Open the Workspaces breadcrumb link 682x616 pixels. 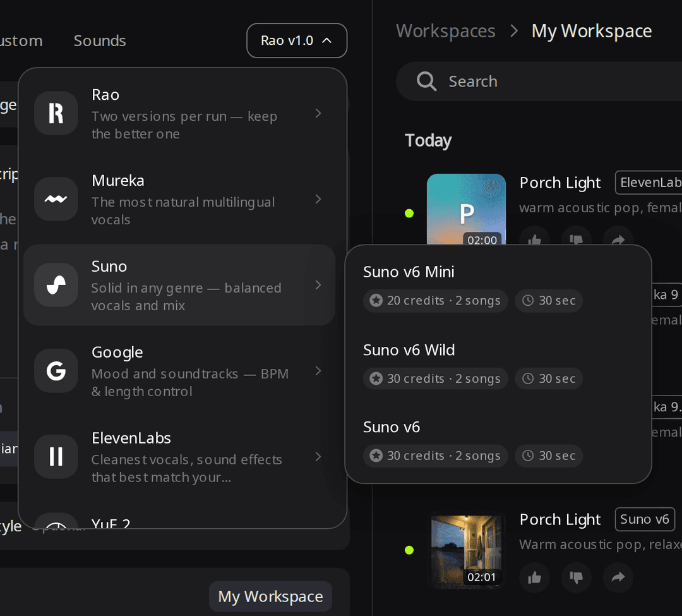[445, 31]
